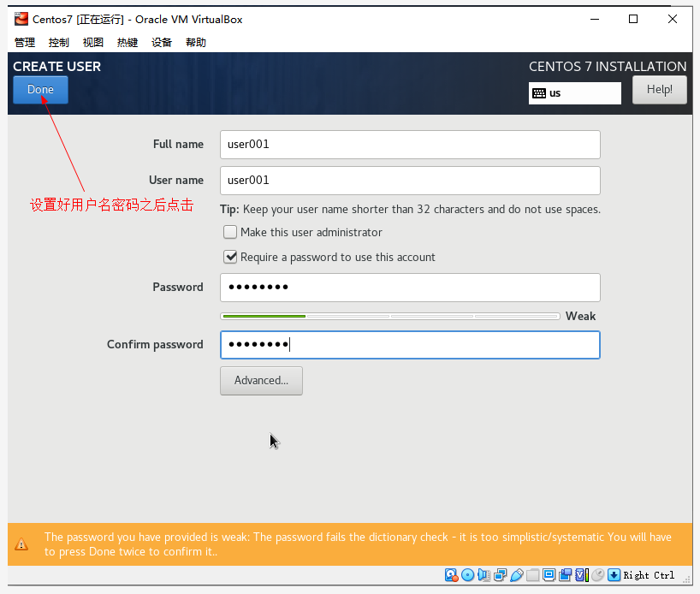Open the optical drive status icon
The image size is (700, 594).
467,575
